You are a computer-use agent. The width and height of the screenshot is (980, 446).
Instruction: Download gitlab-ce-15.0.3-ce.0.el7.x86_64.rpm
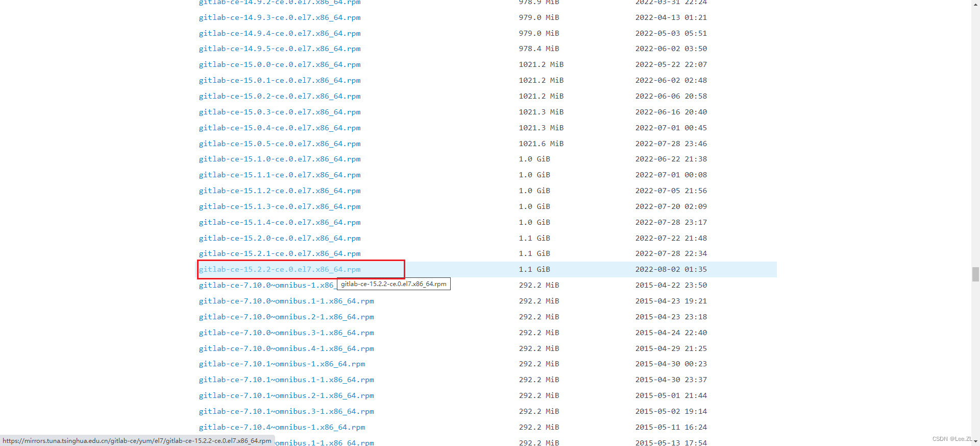[x=280, y=112]
